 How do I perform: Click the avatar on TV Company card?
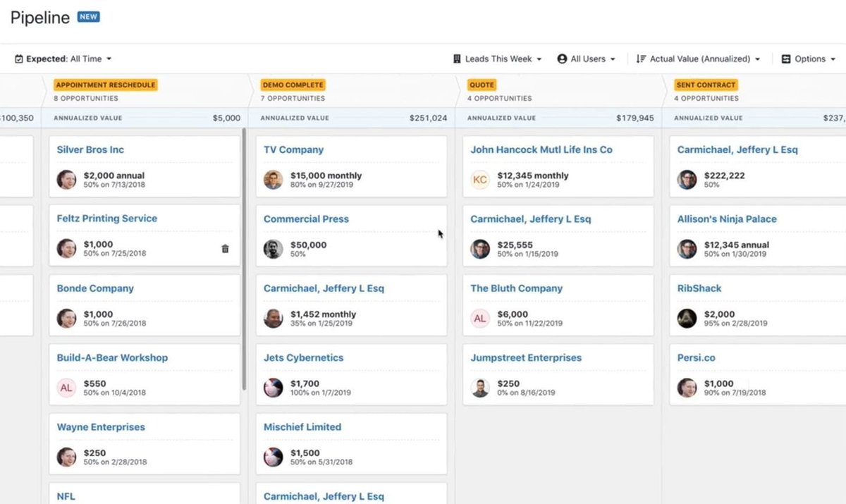click(x=274, y=180)
